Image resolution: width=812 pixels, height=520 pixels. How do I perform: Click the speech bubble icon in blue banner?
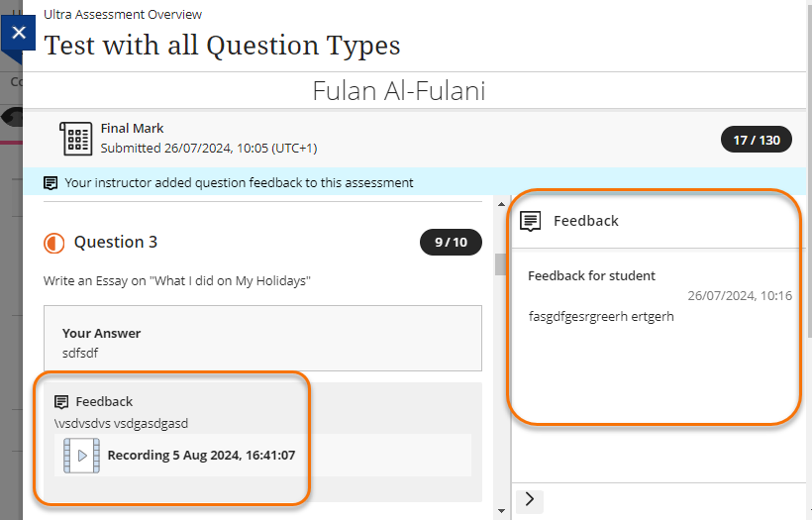click(51, 183)
